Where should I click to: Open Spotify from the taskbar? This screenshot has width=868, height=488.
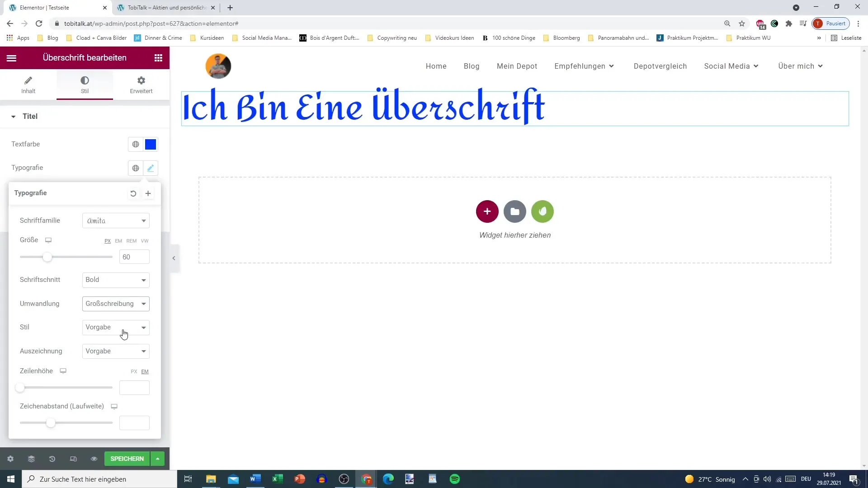tap(455, 479)
